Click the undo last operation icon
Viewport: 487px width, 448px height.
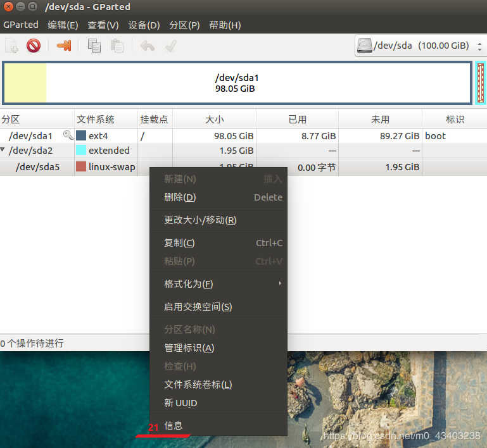click(148, 46)
